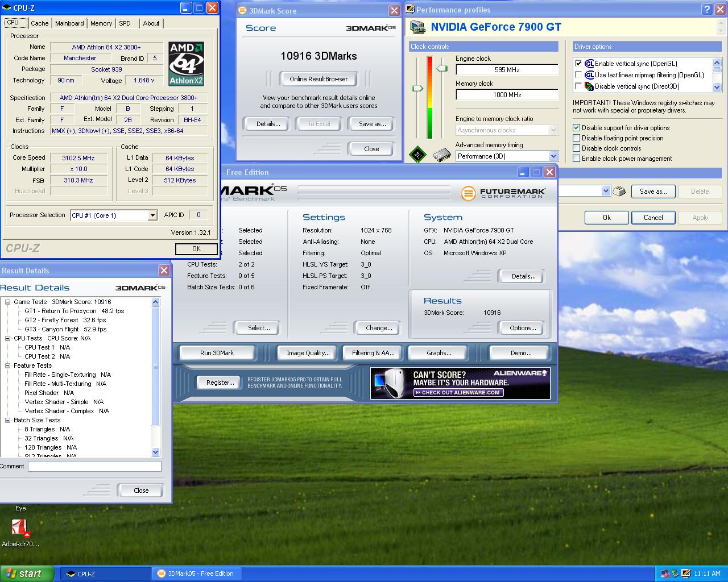This screenshot has width=728, height=582.
Task: Click the memory chip icon
Action: 442,155
